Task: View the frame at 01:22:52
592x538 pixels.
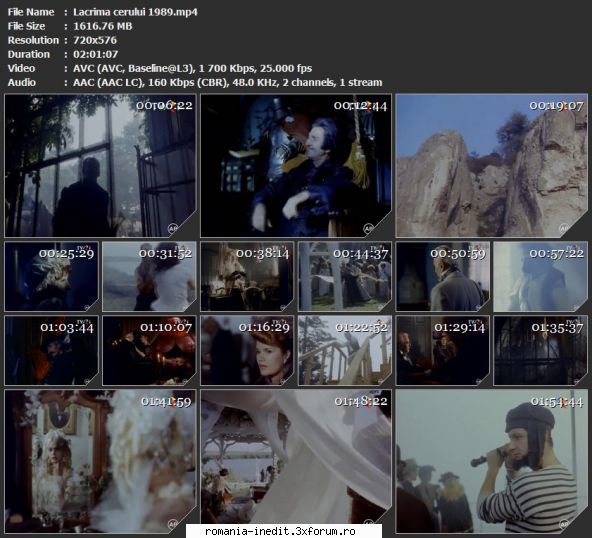Action: (x=345, y=350)
